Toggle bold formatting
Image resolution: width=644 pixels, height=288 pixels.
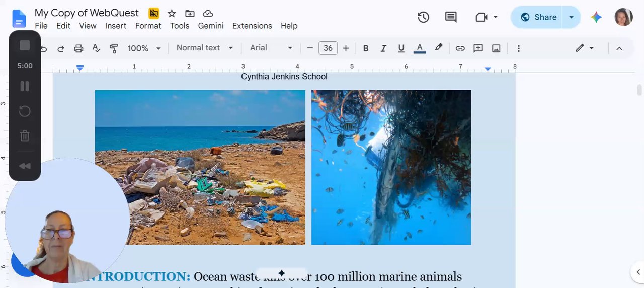pyautogui.click(x=366, y=48)
